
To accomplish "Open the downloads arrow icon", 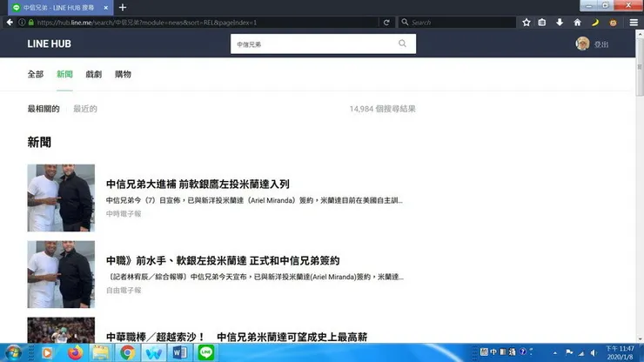I will tap(560, 22).
